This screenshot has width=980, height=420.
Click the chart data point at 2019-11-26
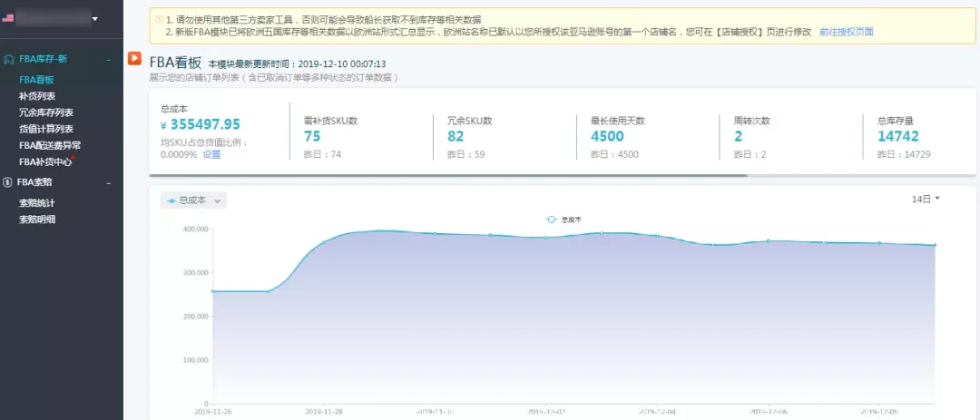[x=213, y=291]
